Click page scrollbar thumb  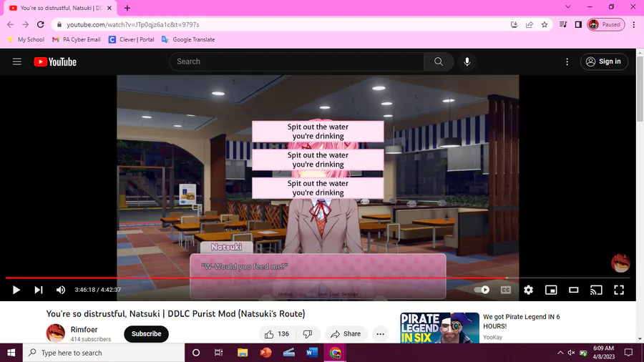[x=640, y=89]
